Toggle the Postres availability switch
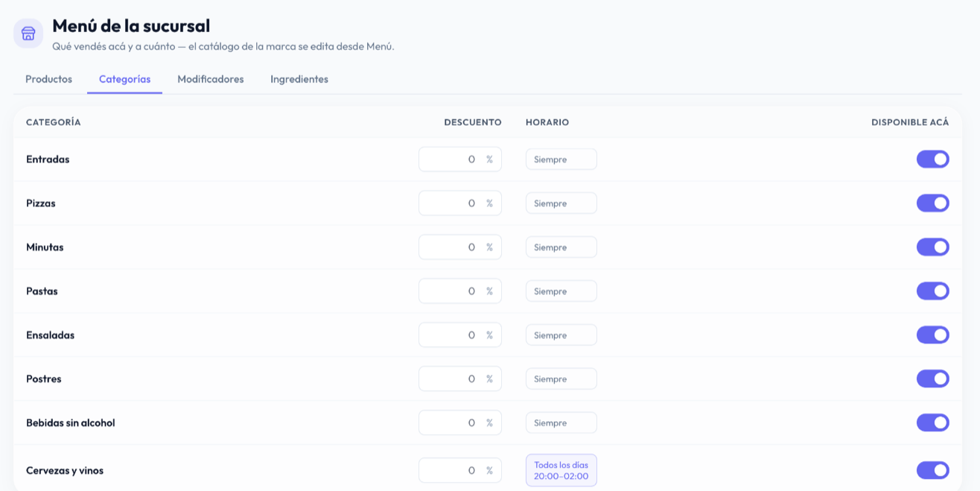This screenshot has width=980, height=491. (932, 378)
